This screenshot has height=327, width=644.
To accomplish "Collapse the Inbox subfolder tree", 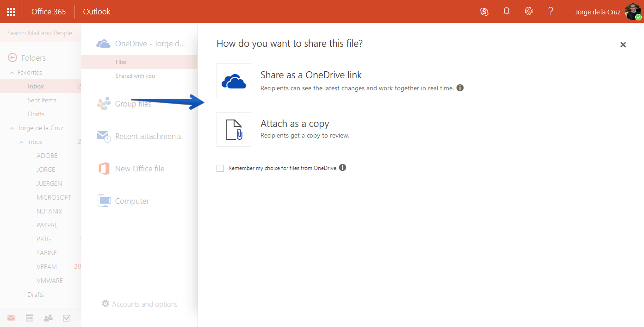I will [21, 142].
